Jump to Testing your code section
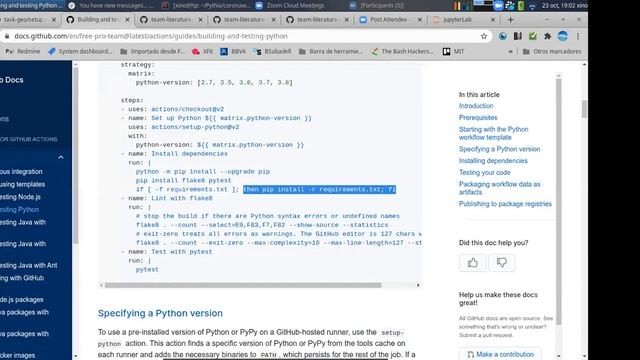Viewport: 640px width, 360px height. pyautogui.click(x=484, y=173)
